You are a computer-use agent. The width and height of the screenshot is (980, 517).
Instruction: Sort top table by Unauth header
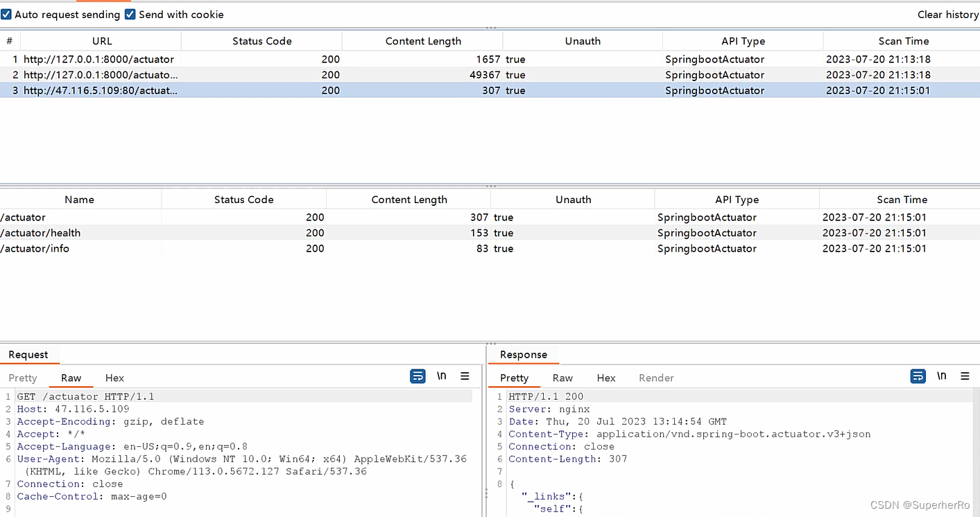click(x=583, y=41)
